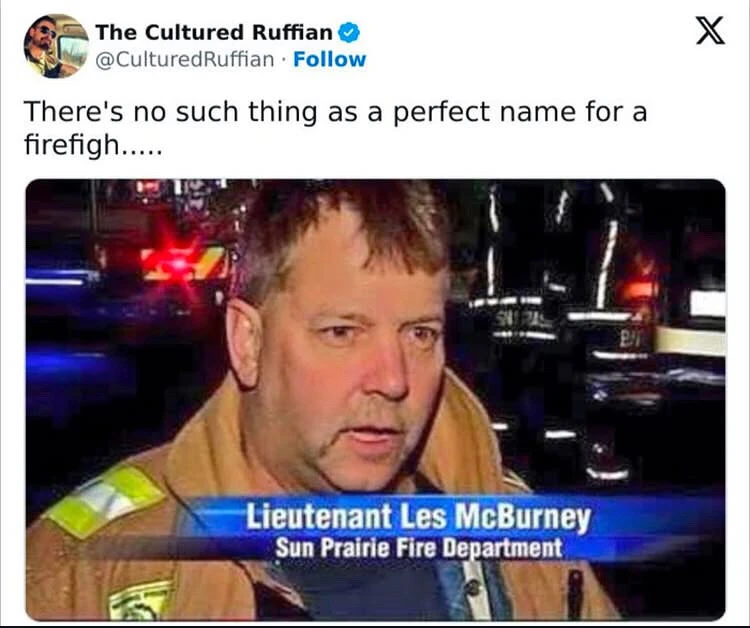The width and height of the screenshot is (750, 628).
Task: Click the blue verified checkmark badge
Action: [349, 33]
